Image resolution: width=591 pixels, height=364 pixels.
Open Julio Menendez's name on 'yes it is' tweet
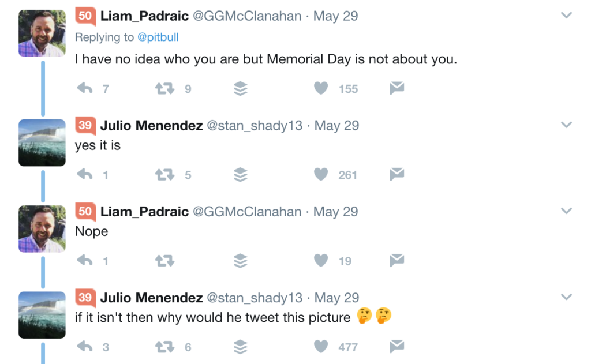(x=151, y=126)
